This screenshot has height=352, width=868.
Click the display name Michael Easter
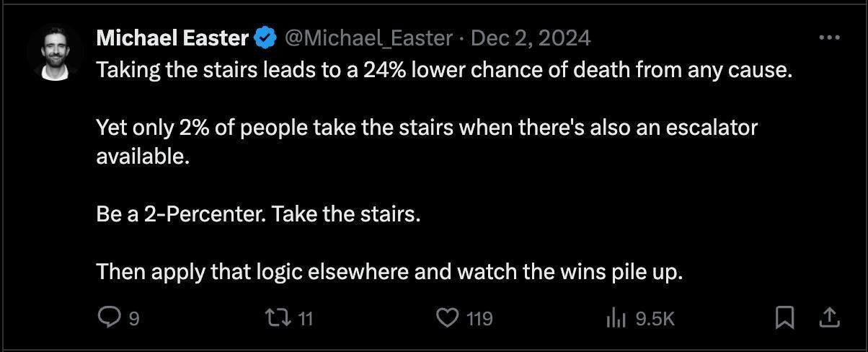click(x=172, y=38)
